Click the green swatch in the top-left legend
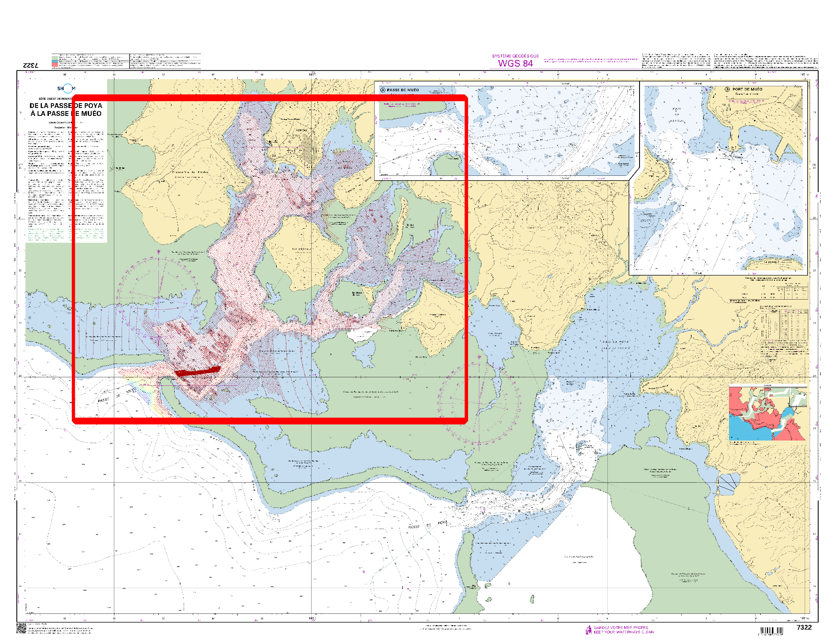 [x=55, y=58]
